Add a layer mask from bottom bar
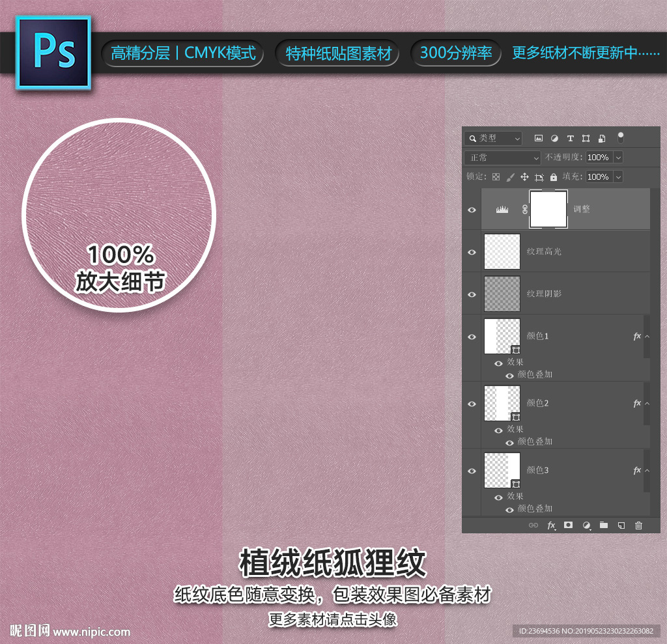 coord(568,525)
